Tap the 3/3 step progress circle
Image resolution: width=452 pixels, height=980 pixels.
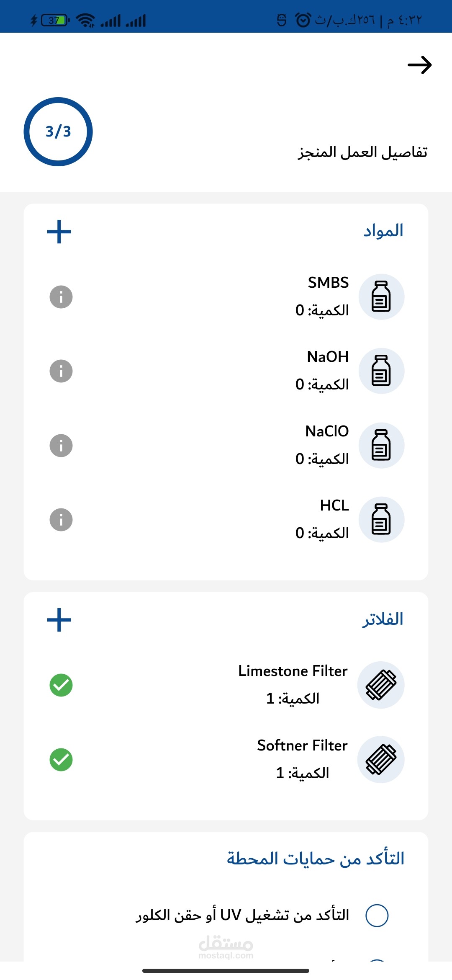(58, 132)
